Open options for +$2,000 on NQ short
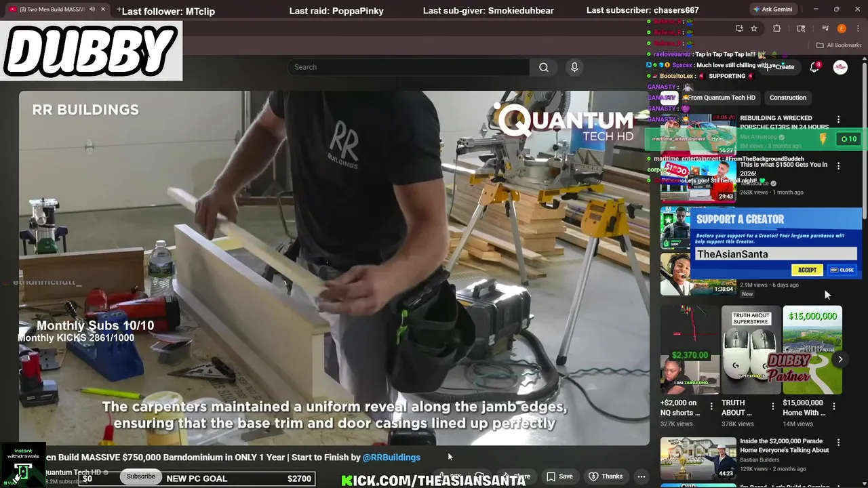Viewport: 868px width, 488px height. click(711, 407)
